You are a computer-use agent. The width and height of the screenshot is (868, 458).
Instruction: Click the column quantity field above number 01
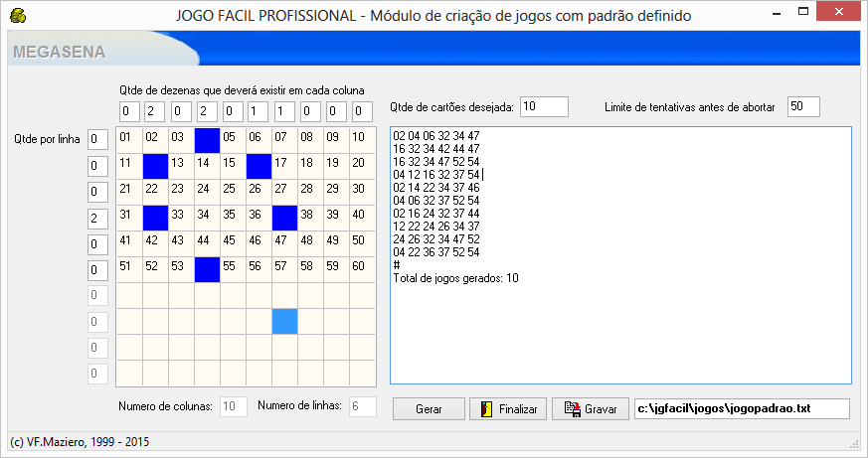tap(129, 111)
